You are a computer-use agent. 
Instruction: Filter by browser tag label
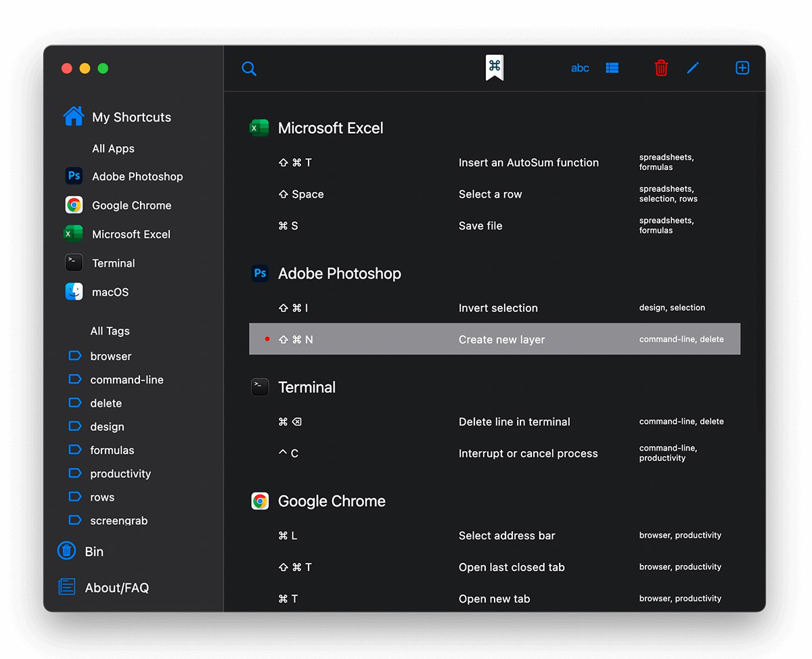click(111, 356)
